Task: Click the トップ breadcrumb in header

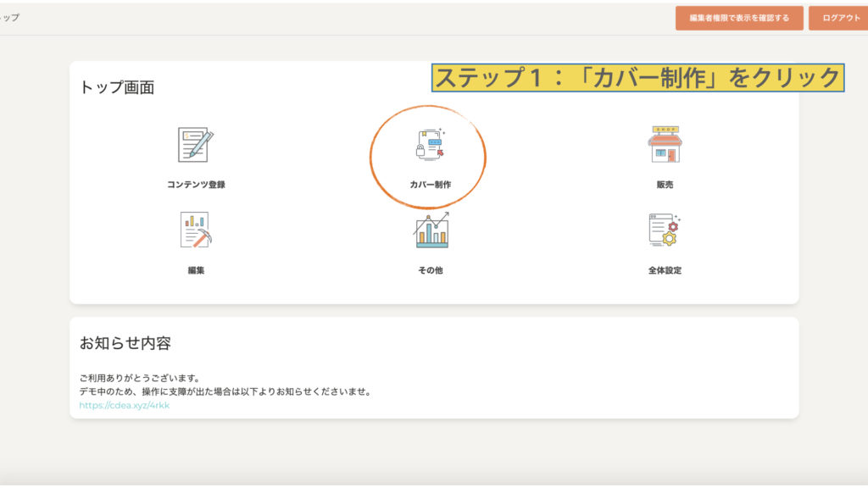Action: point(9,18)
